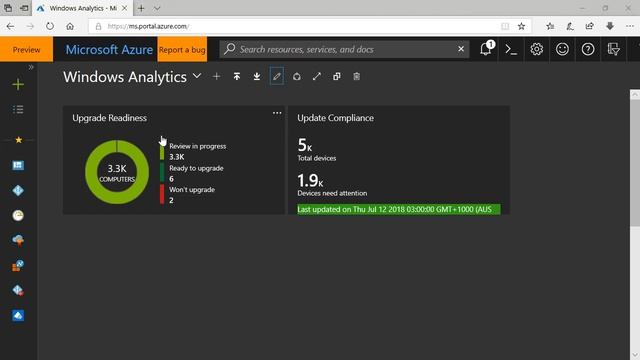640x360 pixels.
Task: Click the Report a bug button
Action: [182, 49]
